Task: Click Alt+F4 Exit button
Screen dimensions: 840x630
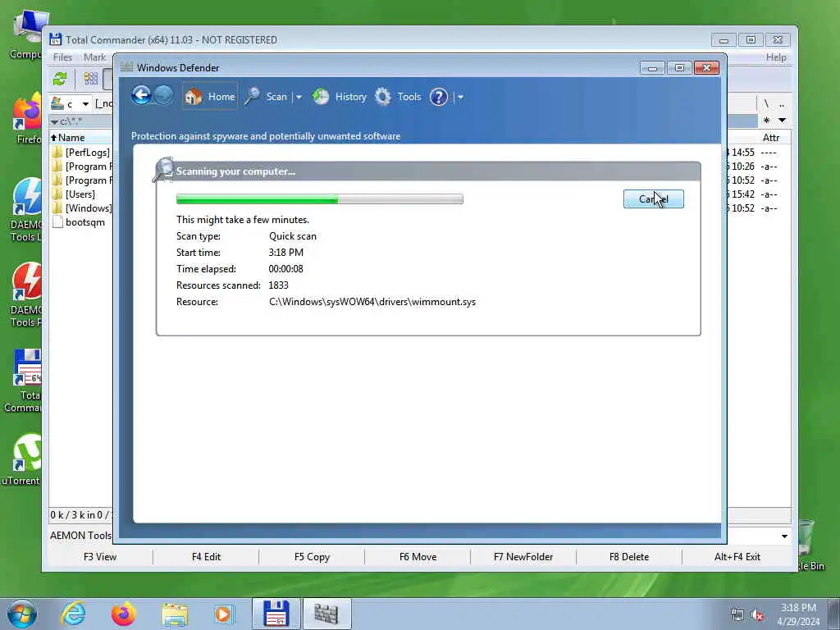Action: coord(737,557)
